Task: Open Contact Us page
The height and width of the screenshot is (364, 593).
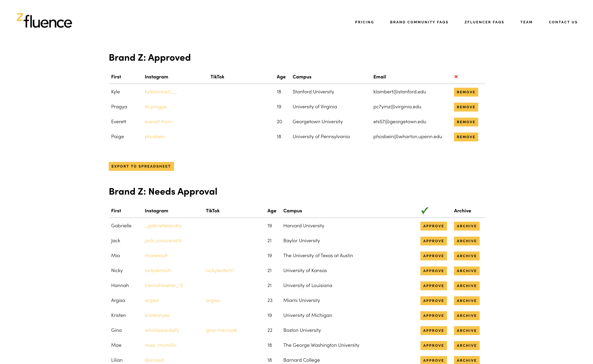Action: tap(563, 22)
